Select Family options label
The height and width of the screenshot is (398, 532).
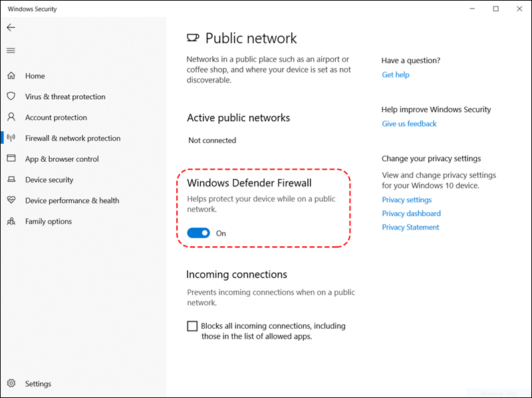point(49,222)
